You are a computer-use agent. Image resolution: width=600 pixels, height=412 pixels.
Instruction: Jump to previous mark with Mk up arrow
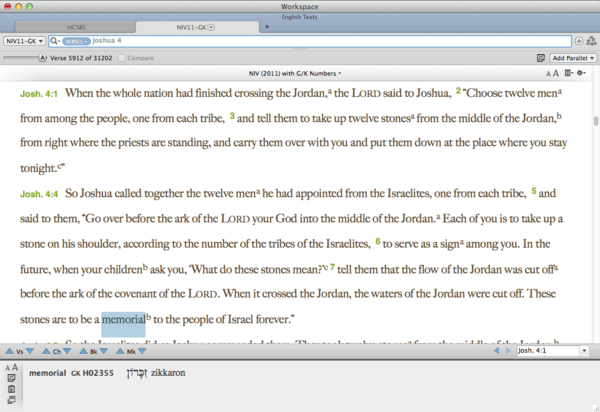click(x=120, y=351)
